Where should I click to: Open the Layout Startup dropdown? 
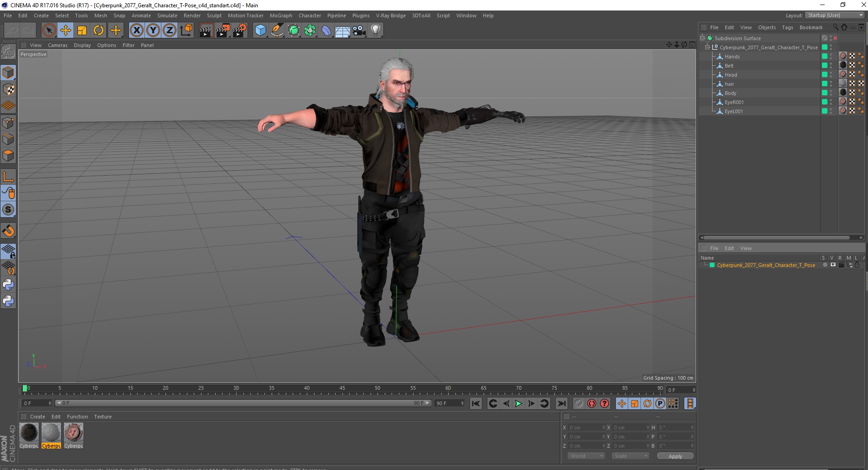click(x=835, y=15)
